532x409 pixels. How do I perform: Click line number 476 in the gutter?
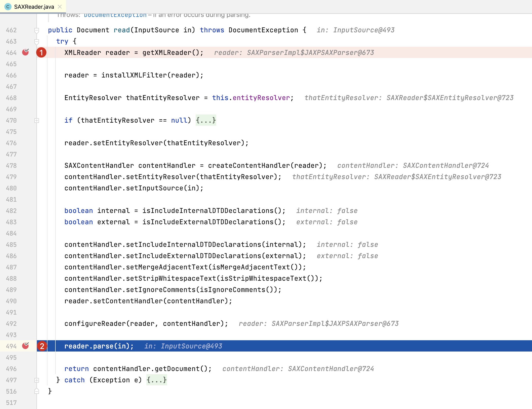tap(11, 143)
